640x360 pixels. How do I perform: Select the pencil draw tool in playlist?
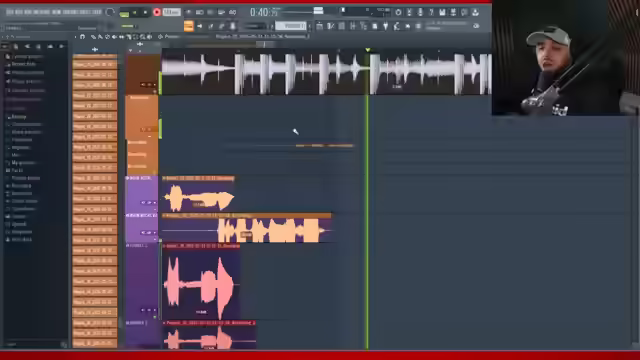coord(93,37)
